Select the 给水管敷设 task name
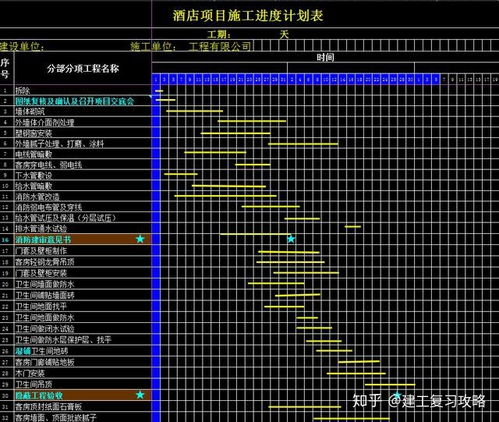 coord(34,186)
